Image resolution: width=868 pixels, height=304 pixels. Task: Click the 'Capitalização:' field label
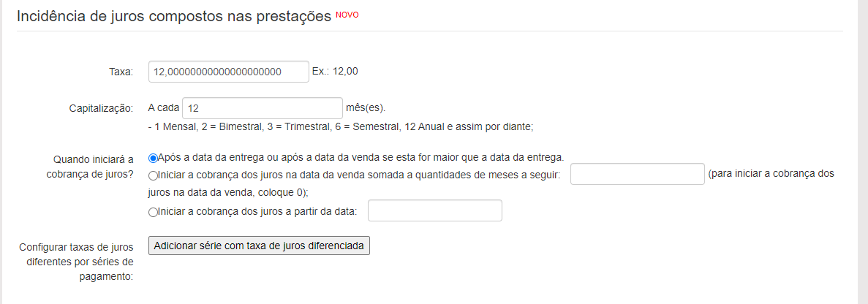click(x=100, y=108)
